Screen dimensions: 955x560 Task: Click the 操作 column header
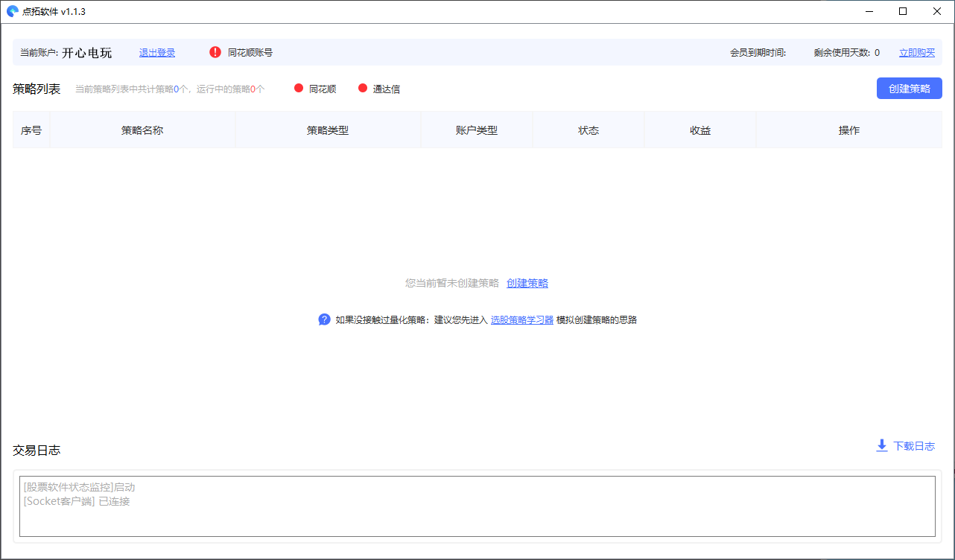849,130
